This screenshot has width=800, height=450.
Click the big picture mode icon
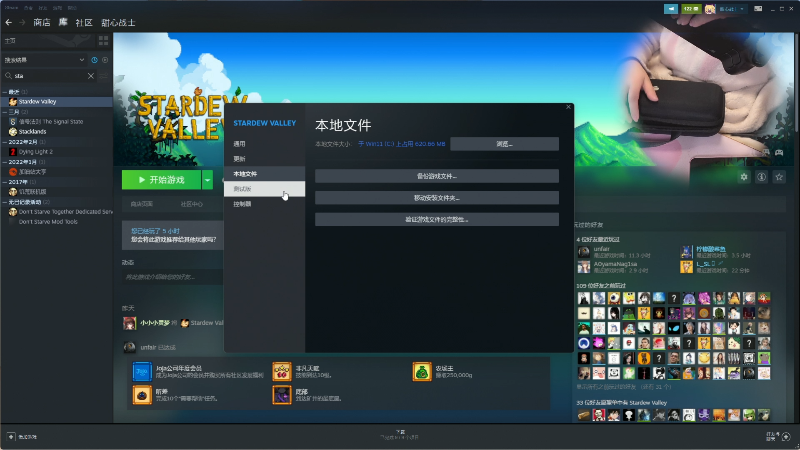click(758, 9)
